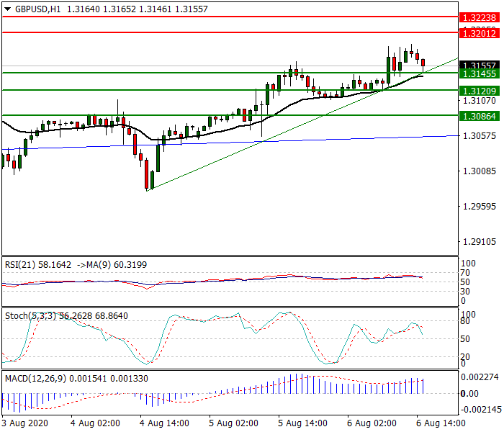
Task: Select the current price label 1.31557
Action: [480, 65]
